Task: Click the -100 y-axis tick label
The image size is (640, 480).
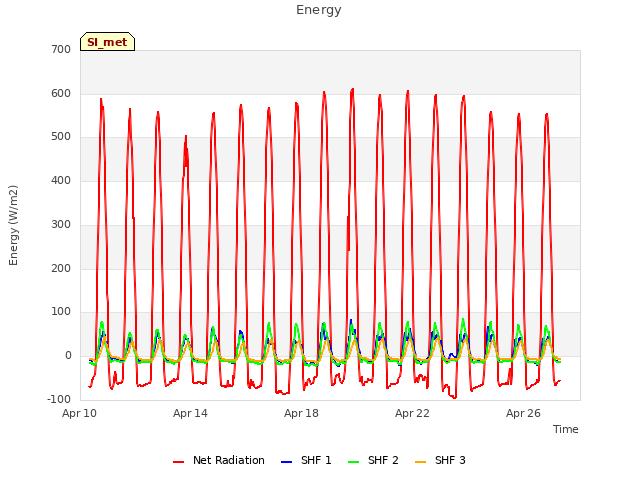Action: (59, 399)
